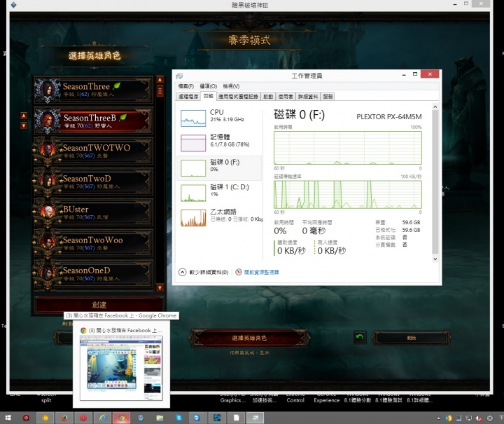Open Firefox from the taskbar
The height and width of the screenshot is (424, 504).
pos(64,418)
